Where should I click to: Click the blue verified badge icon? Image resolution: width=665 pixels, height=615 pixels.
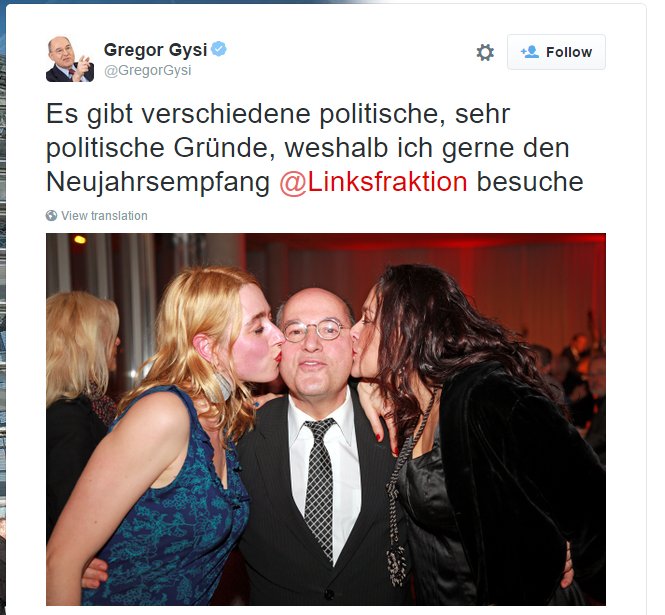pyautogui.click(x=219, y=49)
